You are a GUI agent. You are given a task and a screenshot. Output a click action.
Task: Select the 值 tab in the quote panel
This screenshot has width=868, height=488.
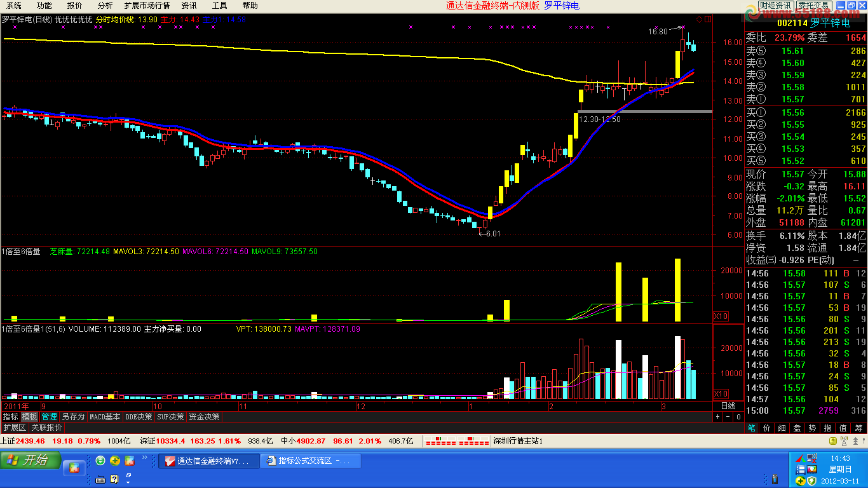pyautogui.click(x=843, y=428)
